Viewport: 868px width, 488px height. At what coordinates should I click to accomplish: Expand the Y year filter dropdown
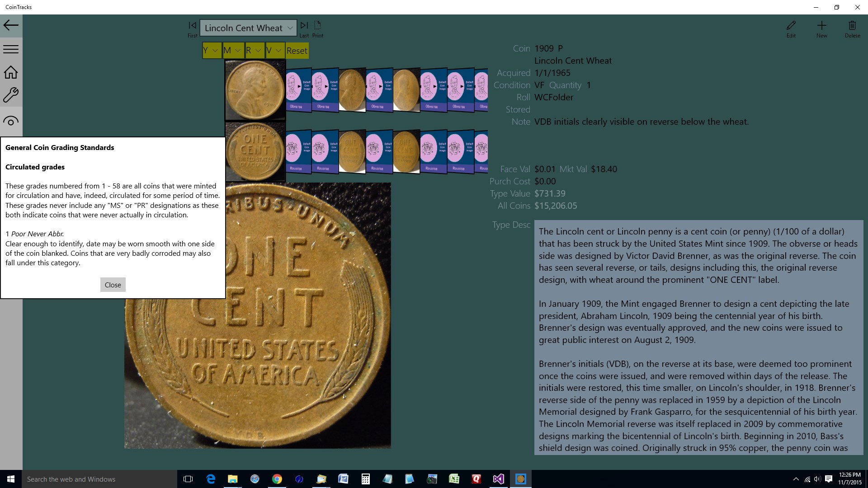pos(211,50)
